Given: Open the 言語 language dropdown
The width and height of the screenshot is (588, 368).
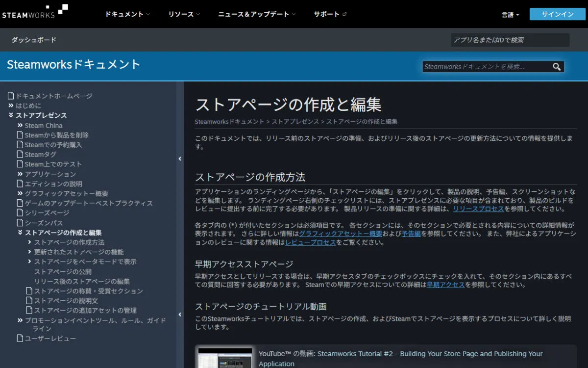Looking at the screenshot, I should pyautogui.click(x=510, y=15).
